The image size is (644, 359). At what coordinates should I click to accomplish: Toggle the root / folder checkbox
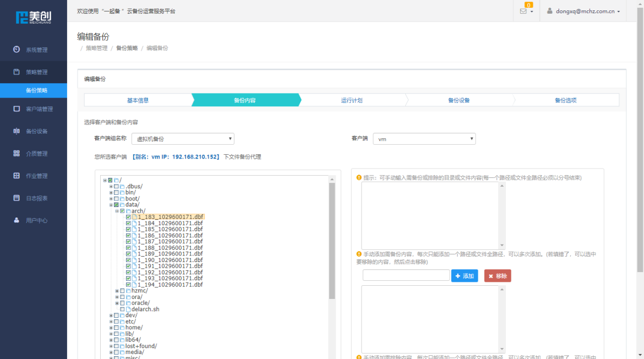[110, 180]
